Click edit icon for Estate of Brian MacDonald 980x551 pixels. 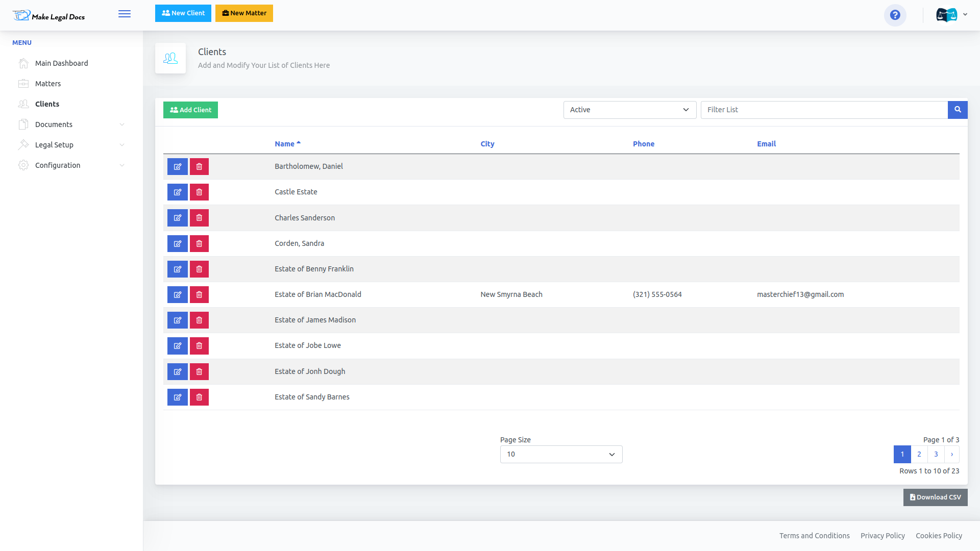click(x=177, y=295)
